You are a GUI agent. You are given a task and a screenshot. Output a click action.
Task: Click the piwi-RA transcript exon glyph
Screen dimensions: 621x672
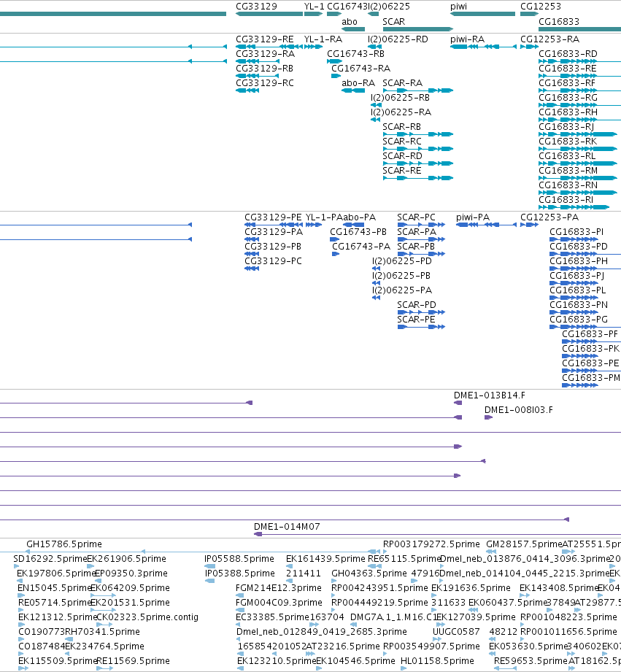458,47
